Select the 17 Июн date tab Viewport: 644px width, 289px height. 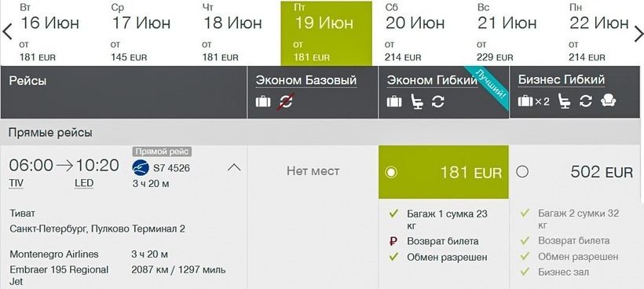click(141, 33)
